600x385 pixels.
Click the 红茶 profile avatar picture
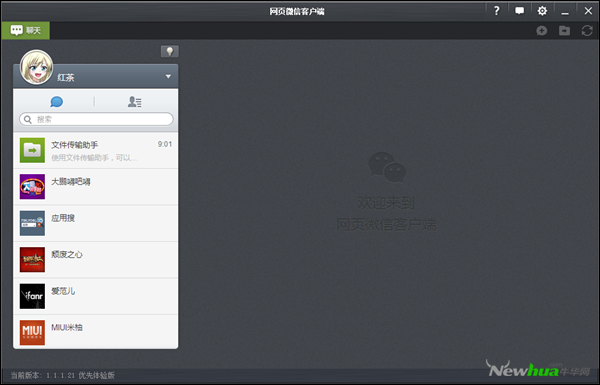pyautogui.click(x=36, y=67)
